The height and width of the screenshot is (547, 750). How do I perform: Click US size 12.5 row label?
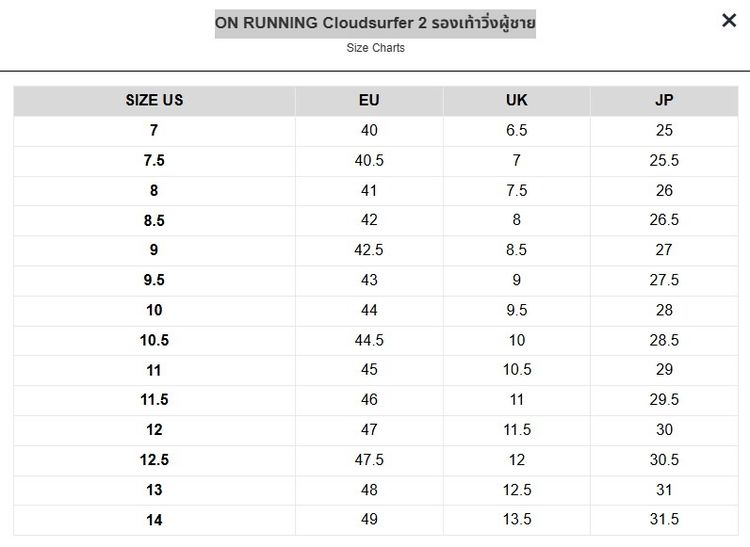tap(154, 460)
